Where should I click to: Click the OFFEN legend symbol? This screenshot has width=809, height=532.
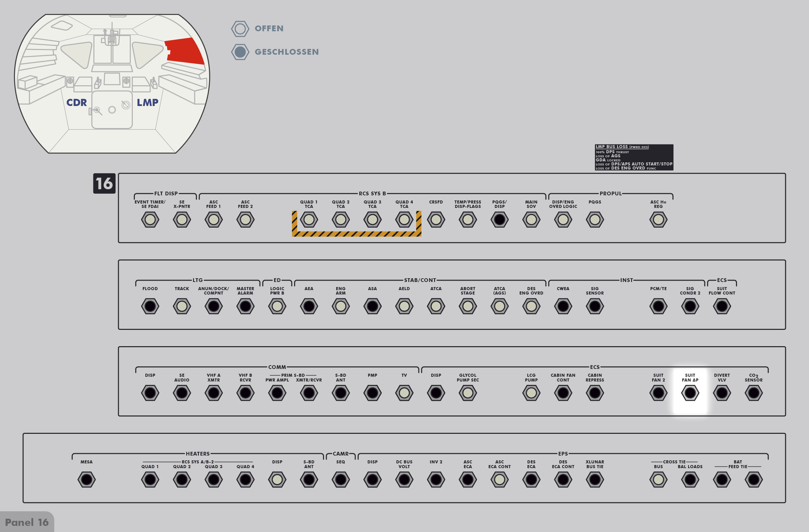[240, 29]
